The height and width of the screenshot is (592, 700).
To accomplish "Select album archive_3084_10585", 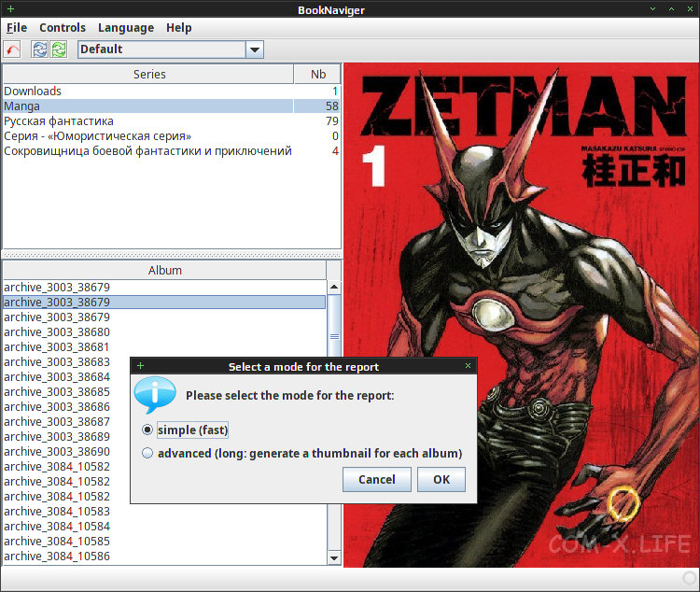I will [x=164, y=541].
